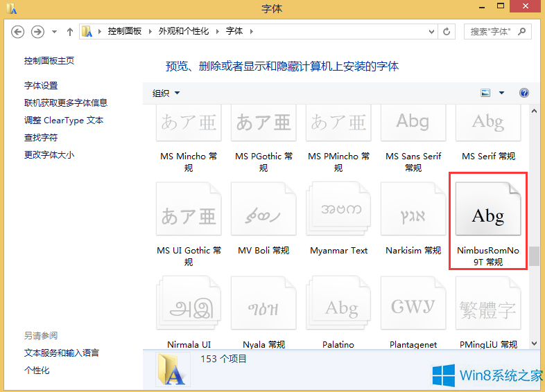
Task: Select Nyala 常规 font icon
Action: click(263, 303)
